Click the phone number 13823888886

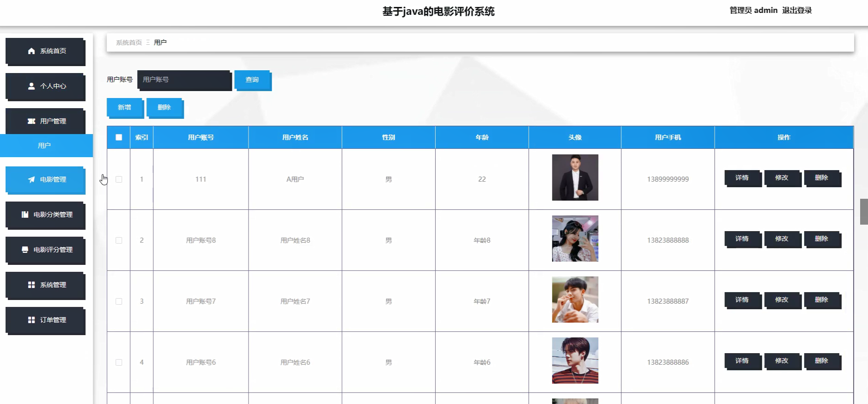(x=668, y=362)
